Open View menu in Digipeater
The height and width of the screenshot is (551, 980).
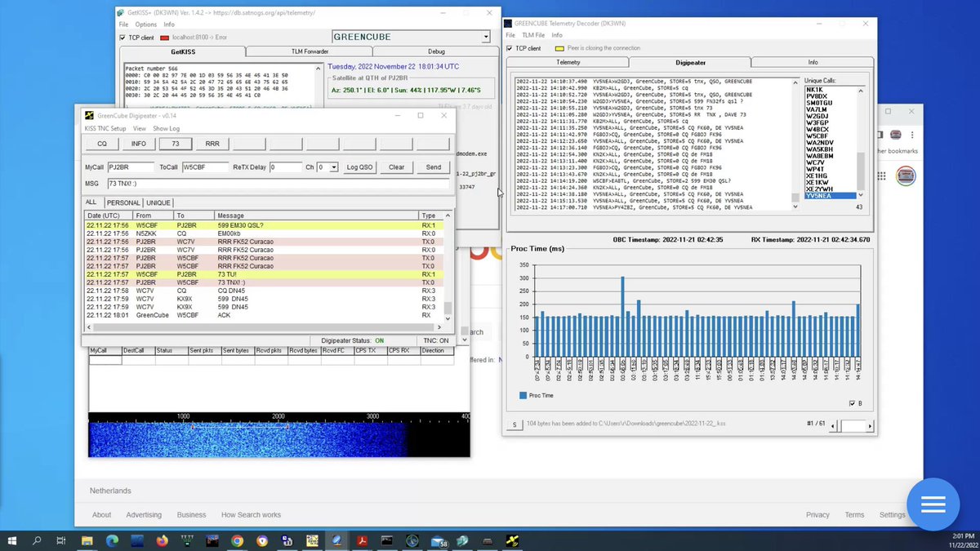coord(140,129)
